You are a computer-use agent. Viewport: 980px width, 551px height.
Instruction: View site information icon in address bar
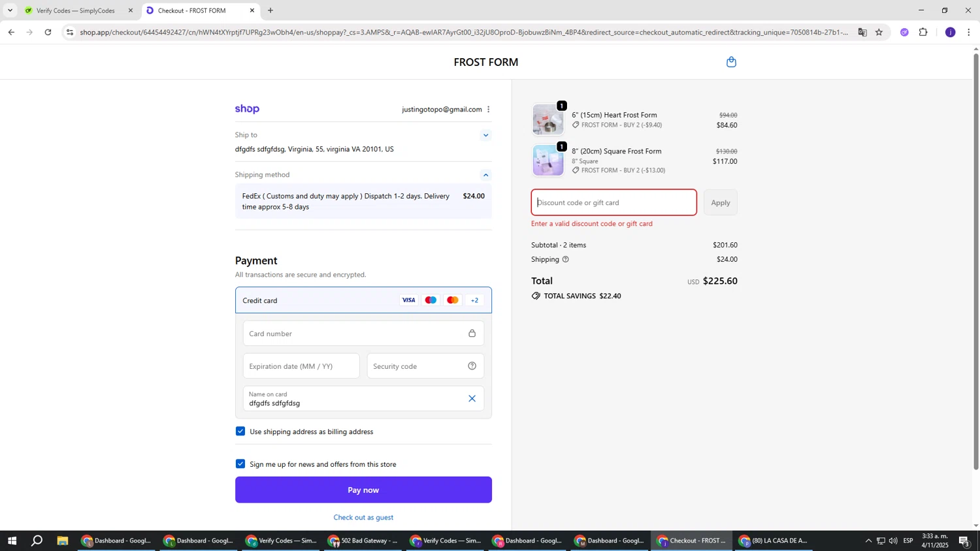pyautogui.click(x=70, y=32)
